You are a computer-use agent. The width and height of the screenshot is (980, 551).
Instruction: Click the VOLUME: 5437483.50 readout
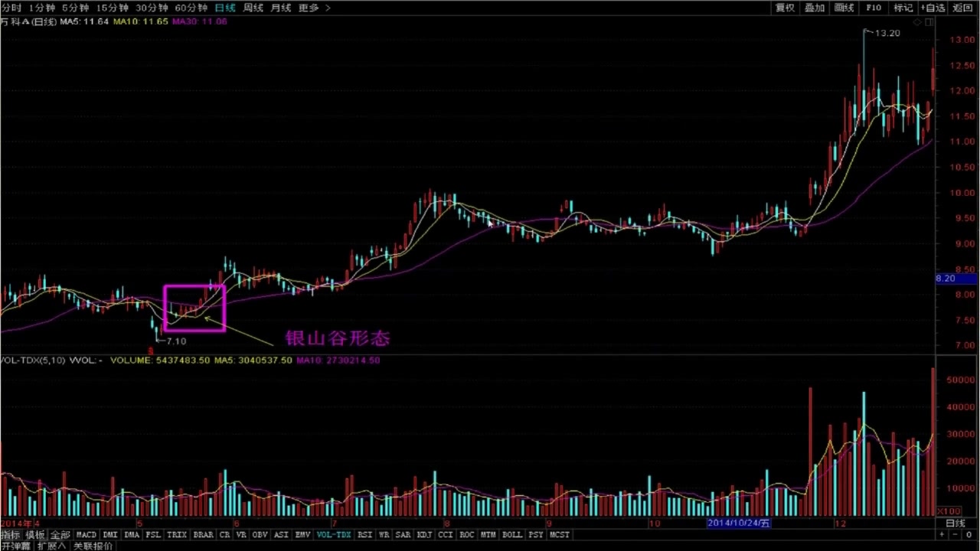[x=160, y=360]
